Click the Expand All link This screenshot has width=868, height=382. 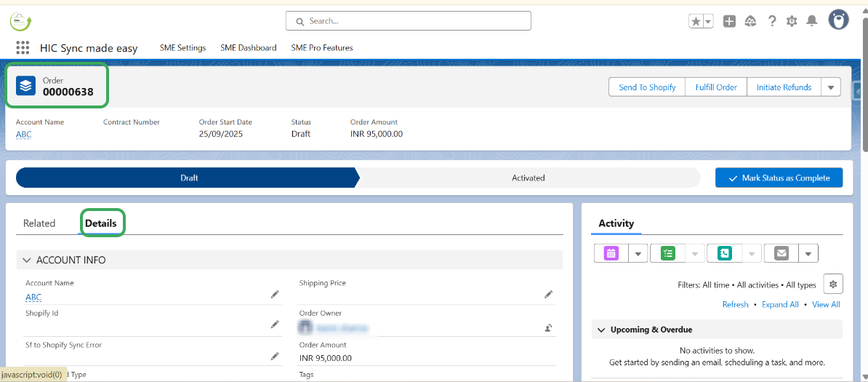(780, 304)
